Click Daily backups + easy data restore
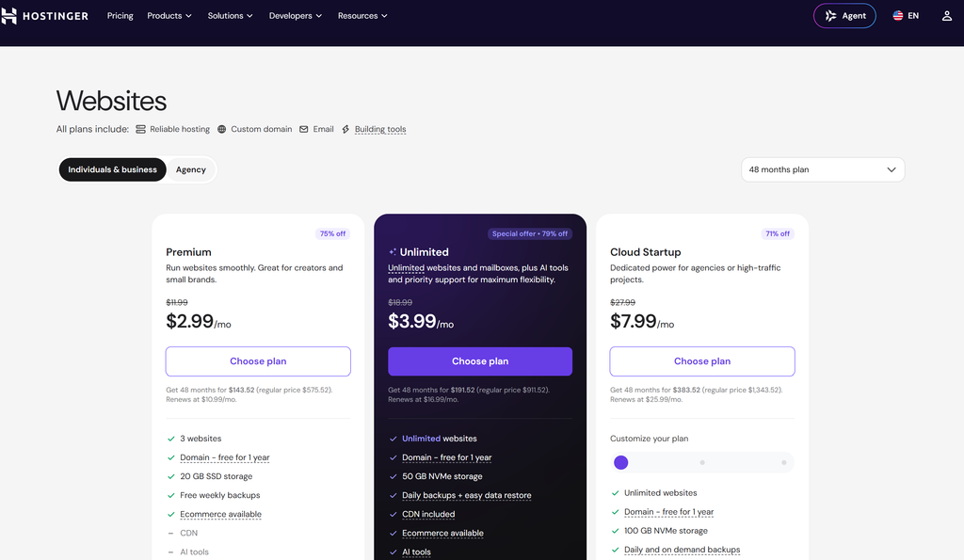This screenshot has width=964, height=560. [x=467, y=495]
